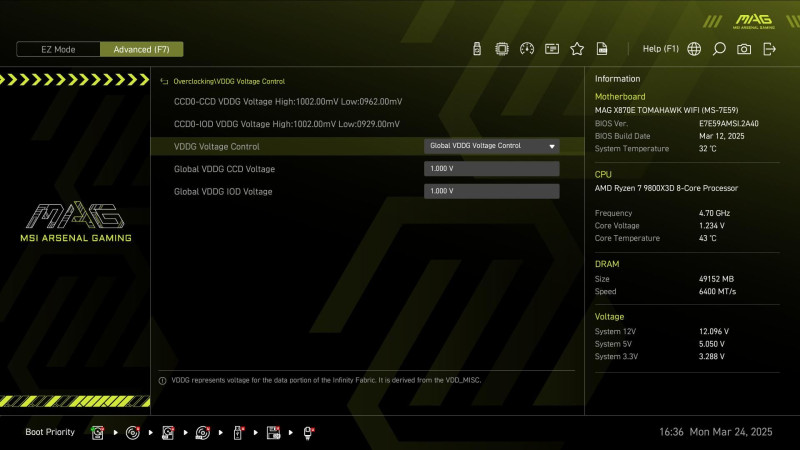The width and height of the screenshot is (800, 450).
Task: Click the card-shaped panel icon beside the star
Action: coord(552,49)
